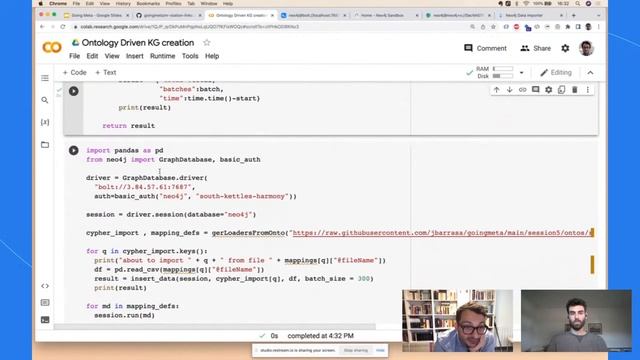
Task: Open more cell actions menu
Action: 588,90
